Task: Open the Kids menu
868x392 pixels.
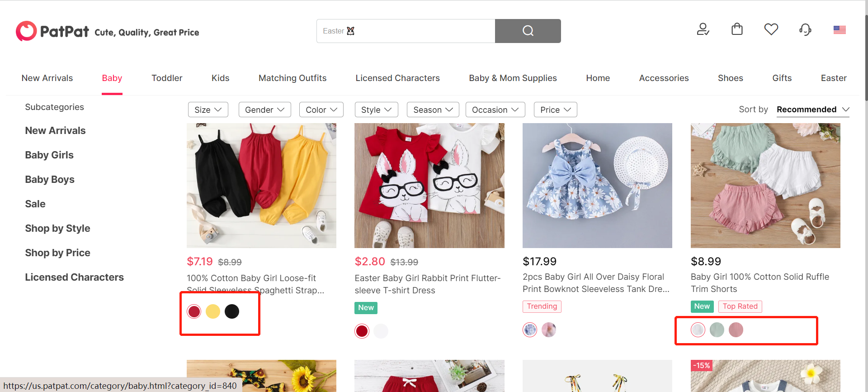Action: point(221,78)
